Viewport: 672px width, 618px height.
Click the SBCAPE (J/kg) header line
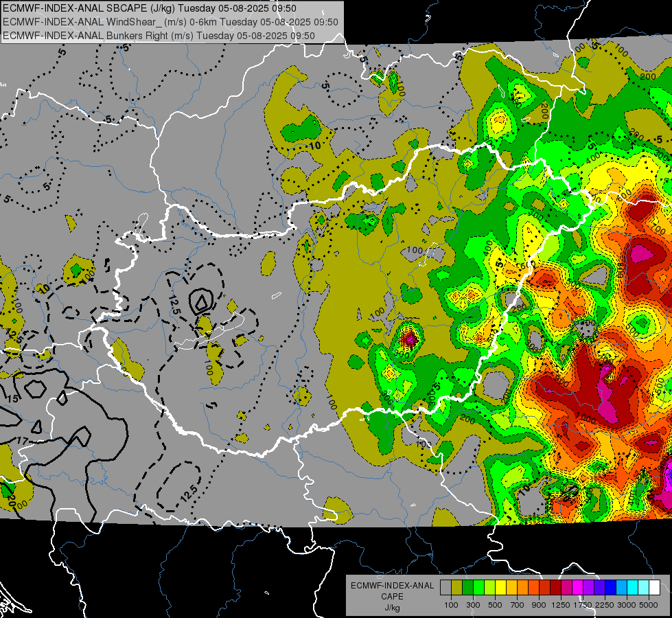pos(149,8)
